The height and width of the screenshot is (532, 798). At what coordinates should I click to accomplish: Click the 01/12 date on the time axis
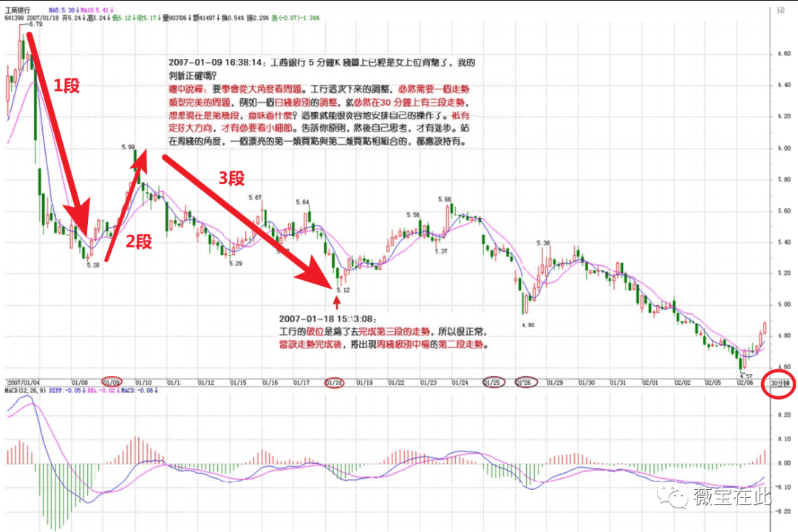(x=206, y=382)
